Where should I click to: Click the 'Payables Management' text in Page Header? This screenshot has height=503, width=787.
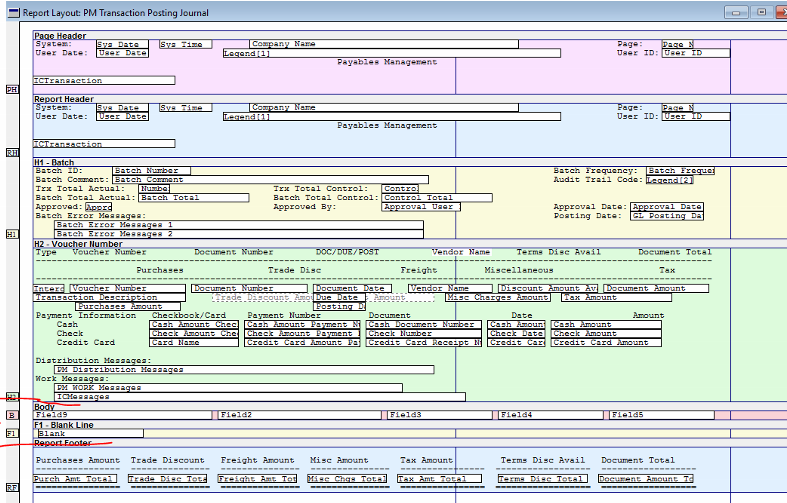(387, 62)
